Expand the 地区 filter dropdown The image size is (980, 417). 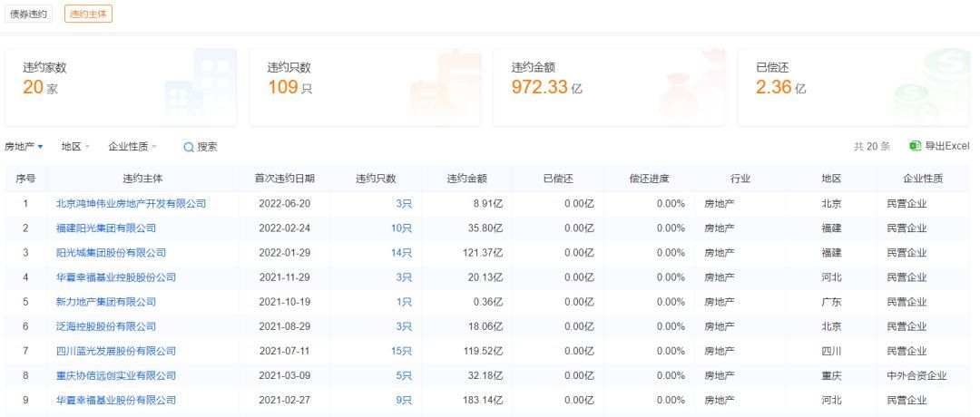75,147
